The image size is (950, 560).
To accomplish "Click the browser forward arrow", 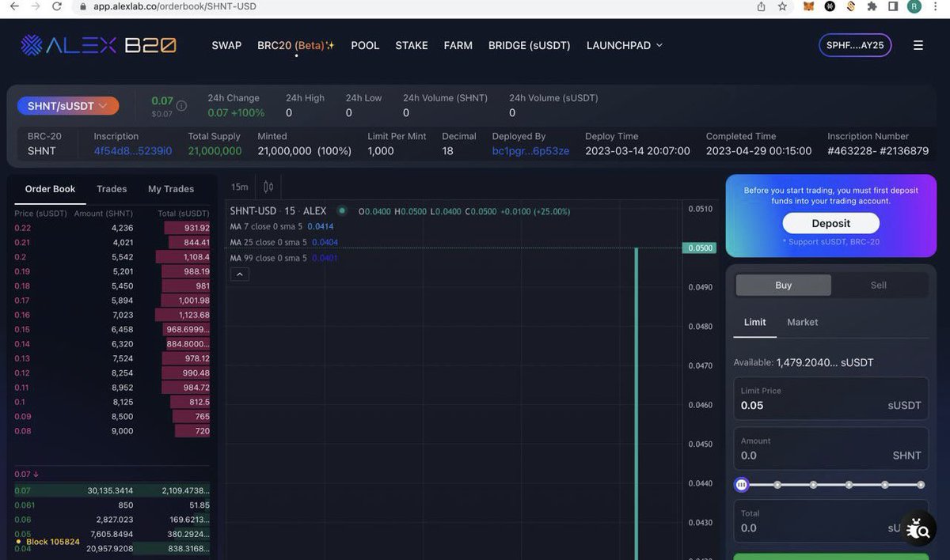I will click(x=35, y=6).
